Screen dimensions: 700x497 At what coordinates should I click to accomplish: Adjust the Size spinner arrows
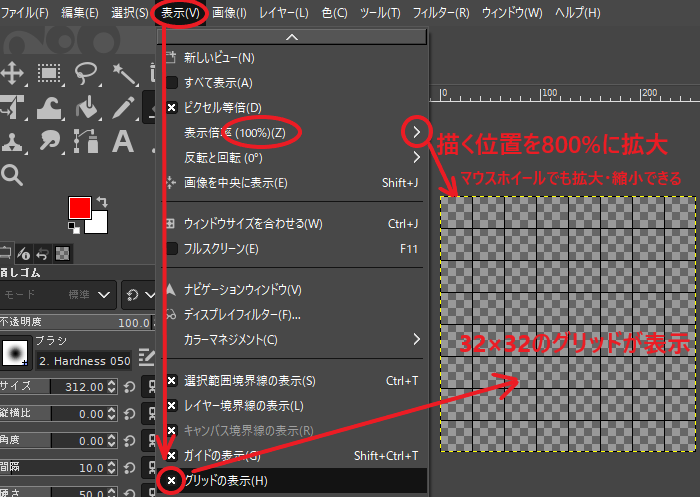112,387
